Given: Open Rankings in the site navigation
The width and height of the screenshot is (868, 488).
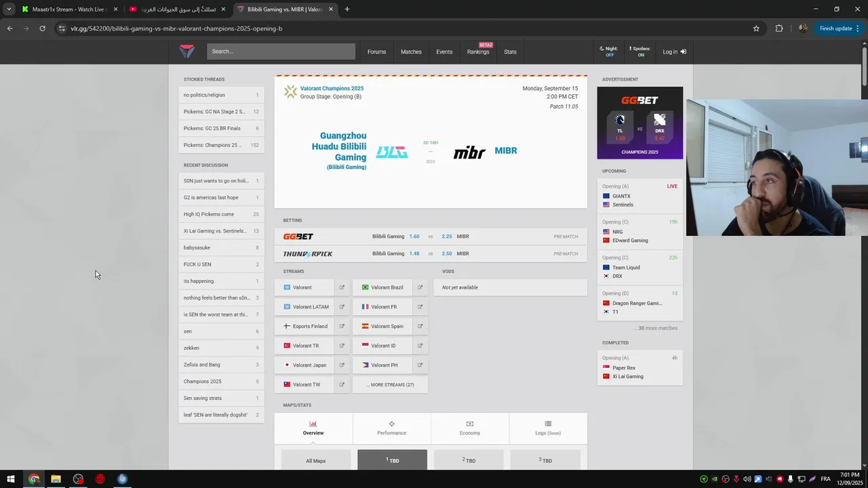Looking at the screenshot, I should tap(478, 52).
